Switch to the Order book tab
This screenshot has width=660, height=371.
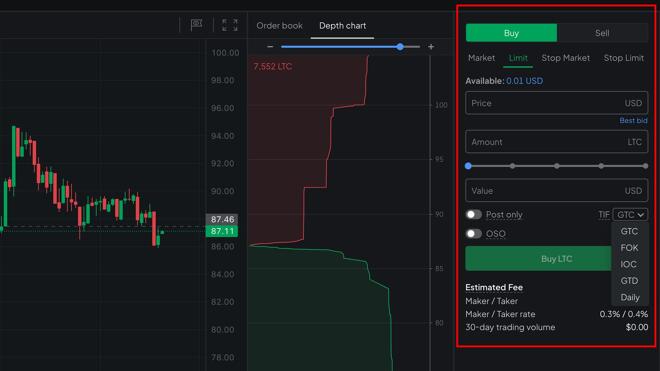tap(279, 26)
